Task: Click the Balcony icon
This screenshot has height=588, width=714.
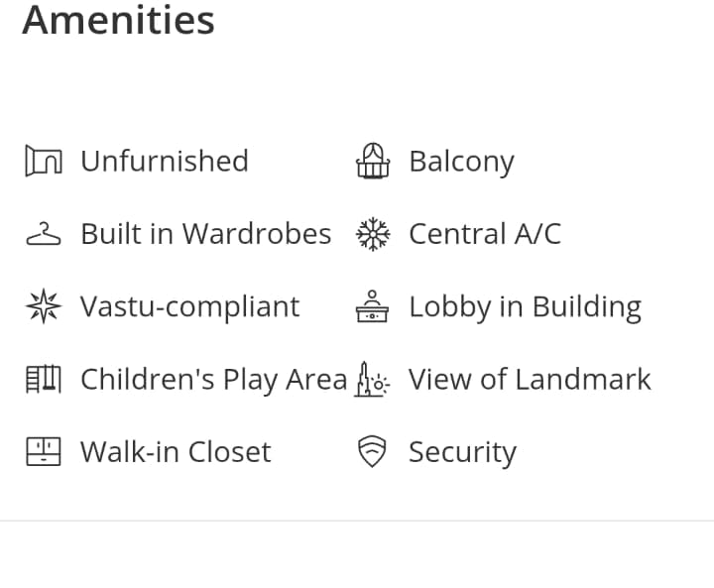Action: click(x=373, y=161)
